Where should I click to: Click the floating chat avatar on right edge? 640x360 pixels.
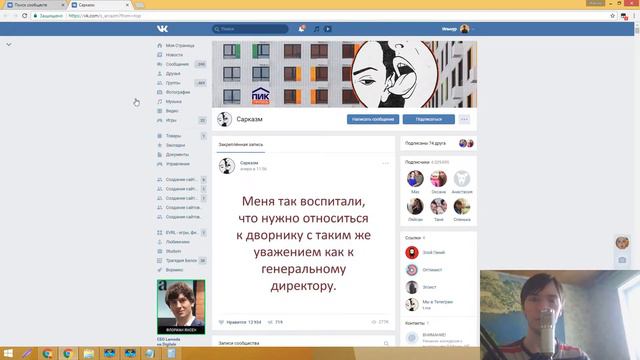[x=622, y=242]
